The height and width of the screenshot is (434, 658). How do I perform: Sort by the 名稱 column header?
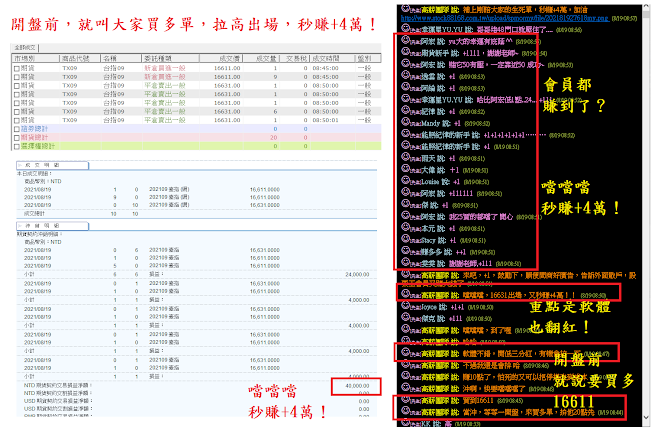pyautogui.click(x=121, y=58)
